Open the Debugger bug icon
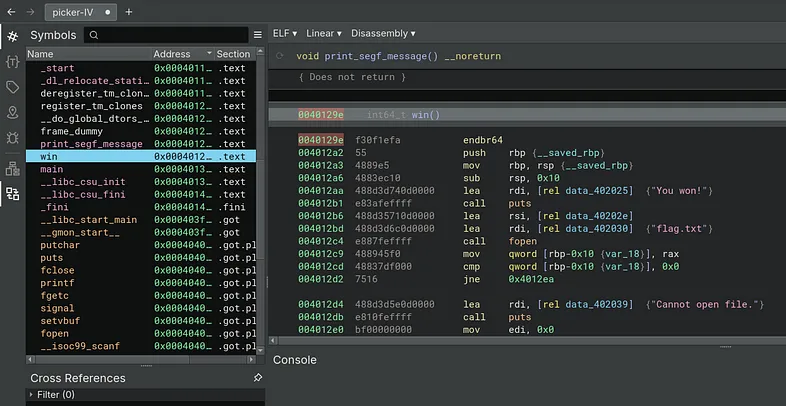 (x=13, y=137)
